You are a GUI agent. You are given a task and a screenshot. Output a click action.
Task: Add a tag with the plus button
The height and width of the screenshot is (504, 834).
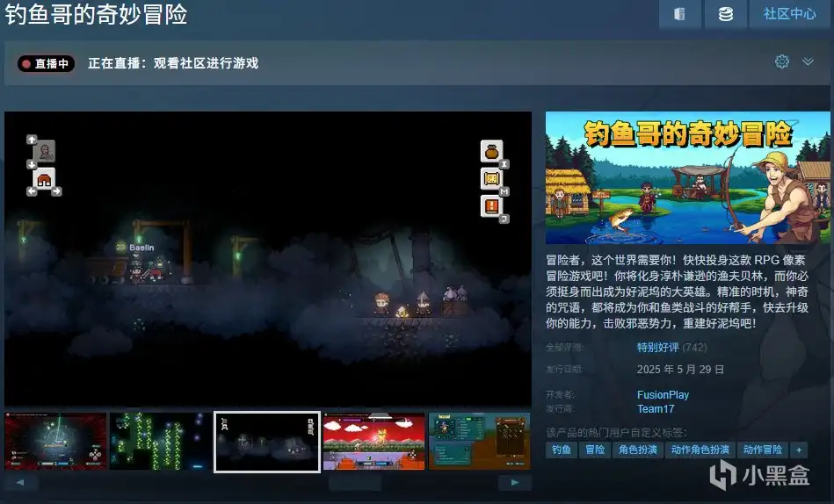798,450
